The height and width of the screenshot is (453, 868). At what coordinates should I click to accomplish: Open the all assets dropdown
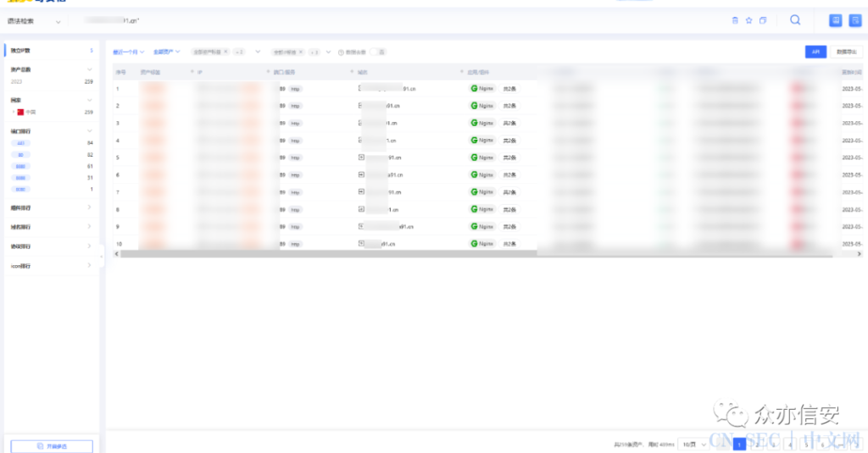(x=167, y=52)
